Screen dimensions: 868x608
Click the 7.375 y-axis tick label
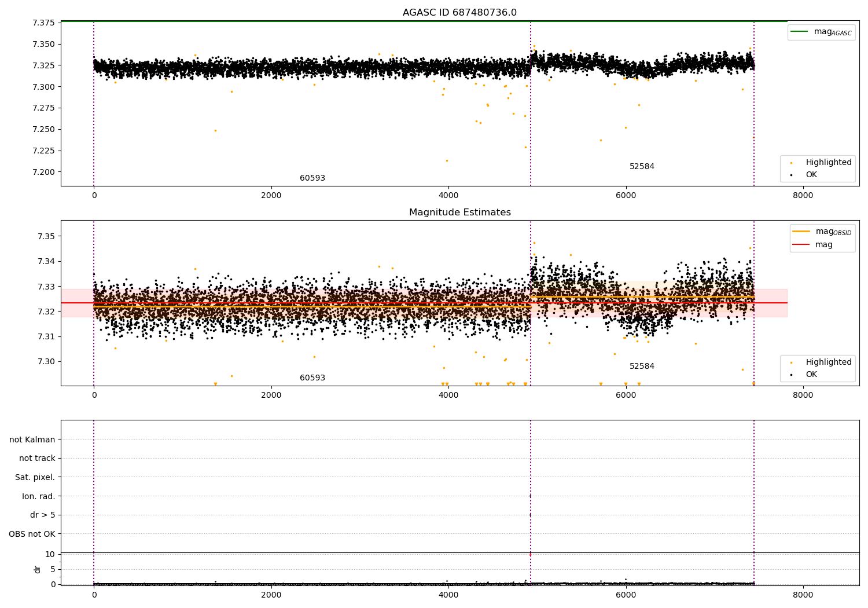point(43,23)
